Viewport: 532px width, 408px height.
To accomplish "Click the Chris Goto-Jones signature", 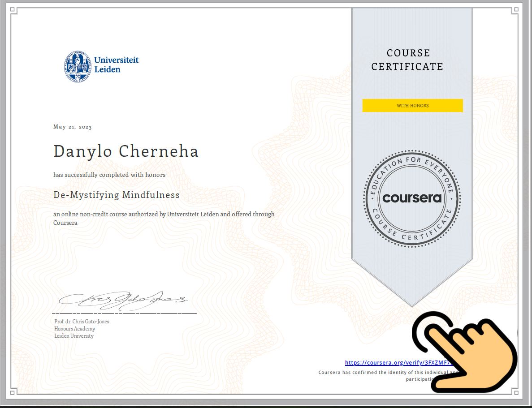I will tap(123, 301).
